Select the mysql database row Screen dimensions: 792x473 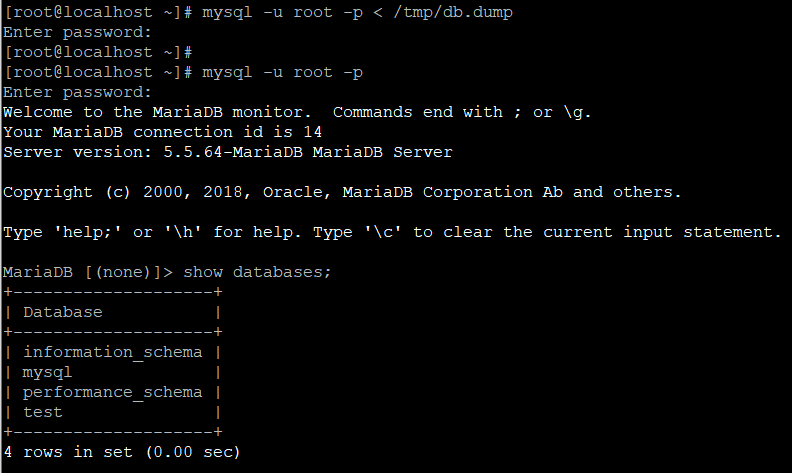pos(47,372)
